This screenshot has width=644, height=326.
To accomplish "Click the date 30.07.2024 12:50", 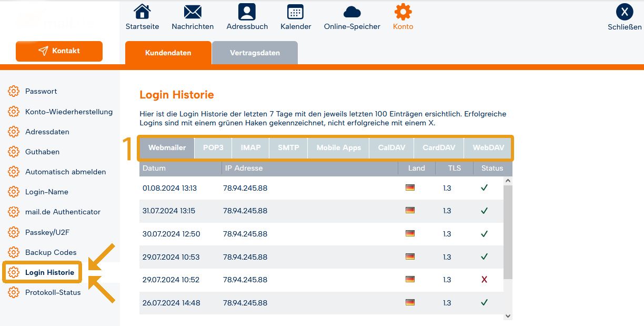I will pyautogui.click(x=171, y=234).
